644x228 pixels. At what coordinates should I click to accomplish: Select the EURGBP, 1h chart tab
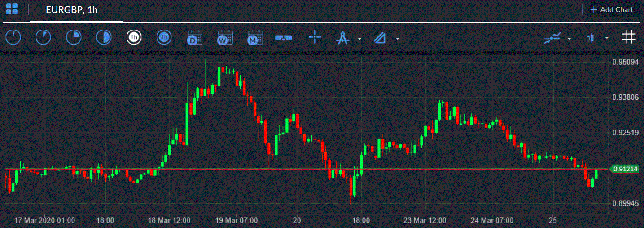click(x=76, y=10)
